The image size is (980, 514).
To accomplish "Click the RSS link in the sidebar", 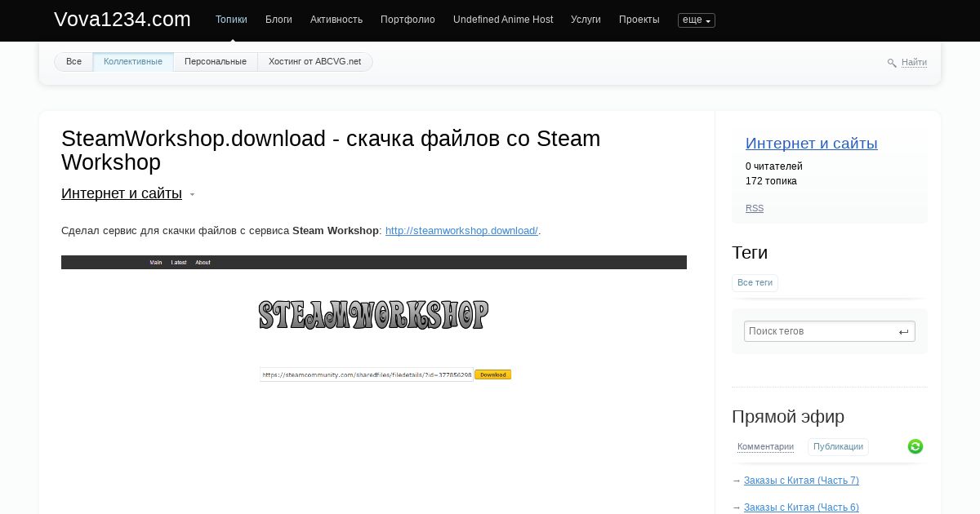I will click(x=755, y=209).
